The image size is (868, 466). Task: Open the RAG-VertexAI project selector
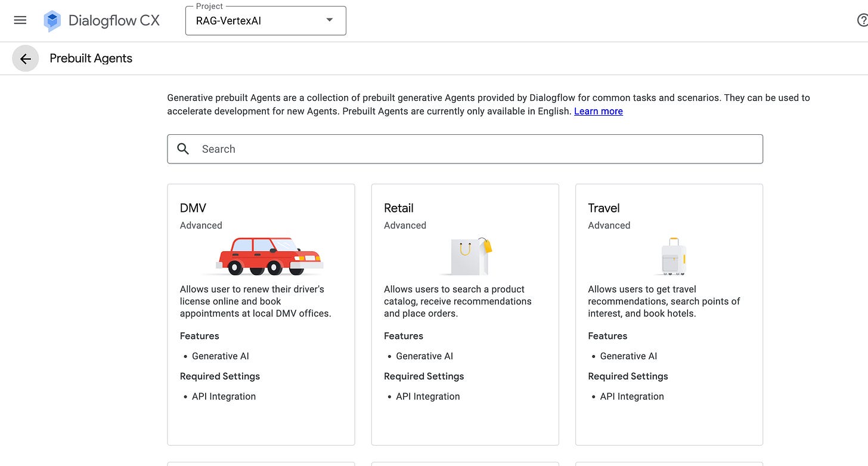click(266, 21)
